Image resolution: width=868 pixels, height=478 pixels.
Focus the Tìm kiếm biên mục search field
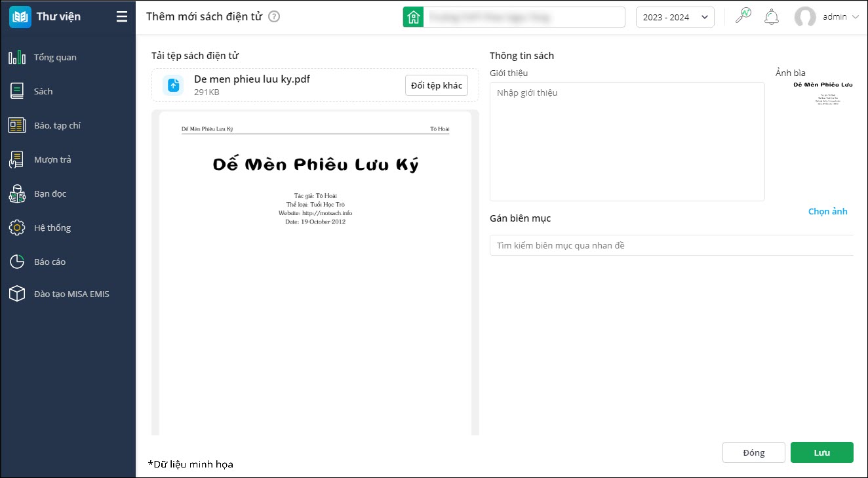671,245
